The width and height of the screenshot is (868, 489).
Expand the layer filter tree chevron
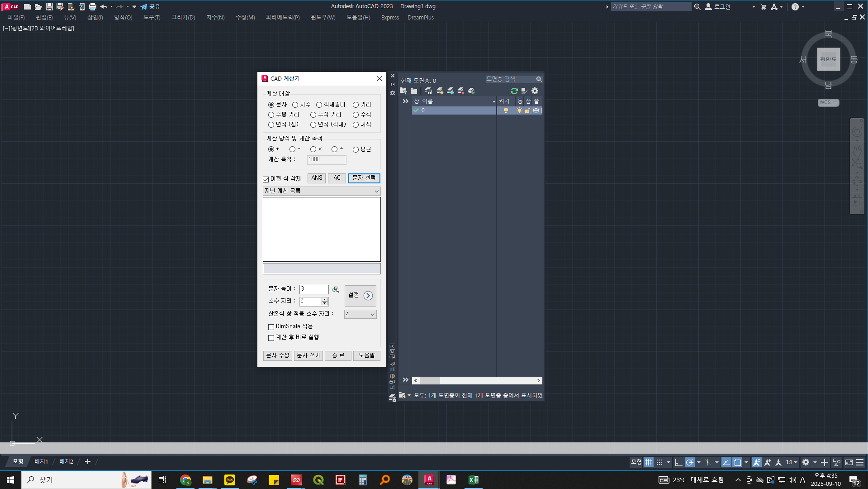406,101
